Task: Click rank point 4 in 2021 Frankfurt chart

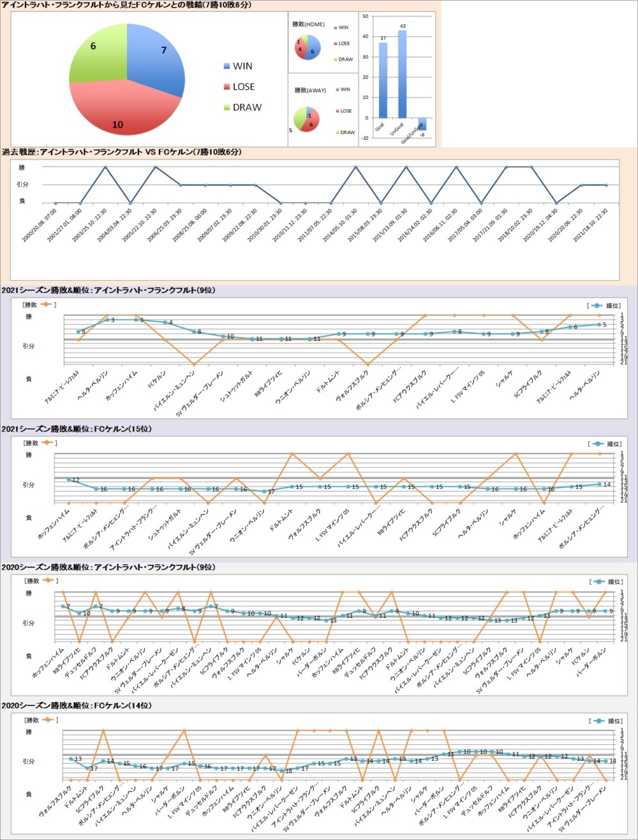Action: click(x=165, y=322)
